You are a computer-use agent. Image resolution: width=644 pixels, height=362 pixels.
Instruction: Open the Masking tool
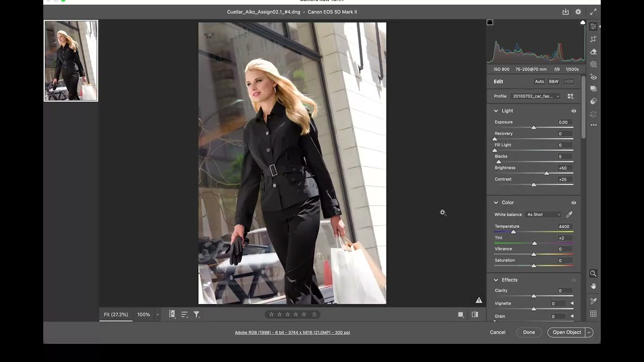point(593,64)
